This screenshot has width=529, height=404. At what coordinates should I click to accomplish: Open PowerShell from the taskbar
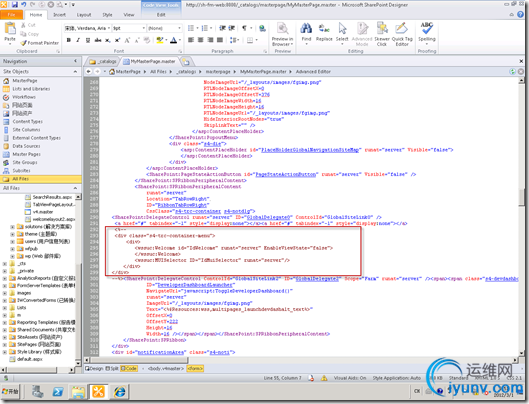click(x=58, y=392)
